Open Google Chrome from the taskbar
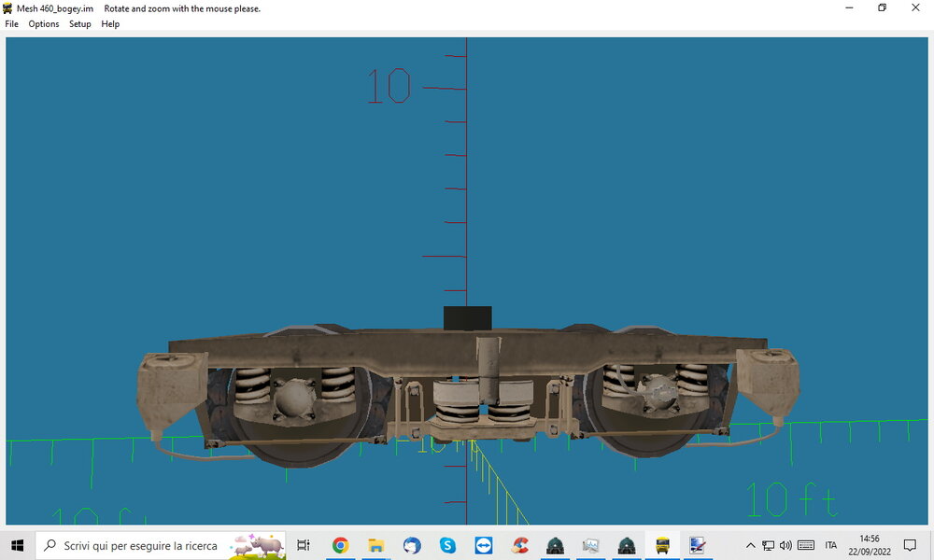Image resolution: width=934 pixels, height=560 pixels. click(341, 545)
